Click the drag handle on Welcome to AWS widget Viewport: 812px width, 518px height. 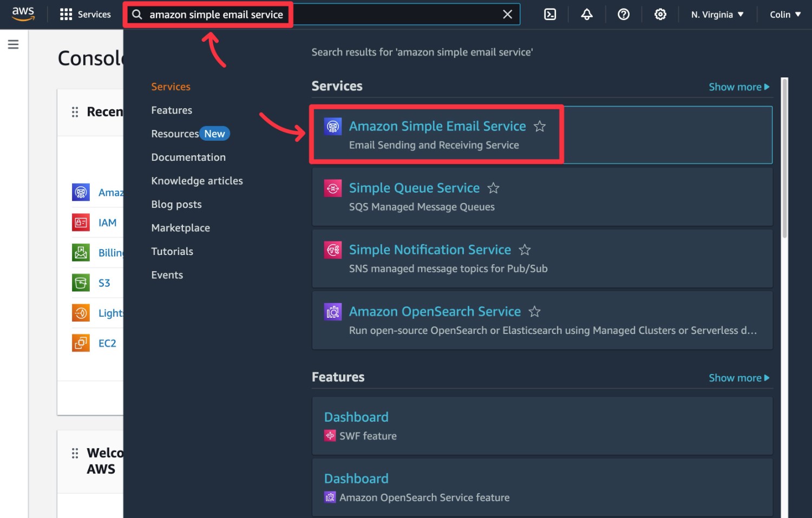(x=75, y=453)
